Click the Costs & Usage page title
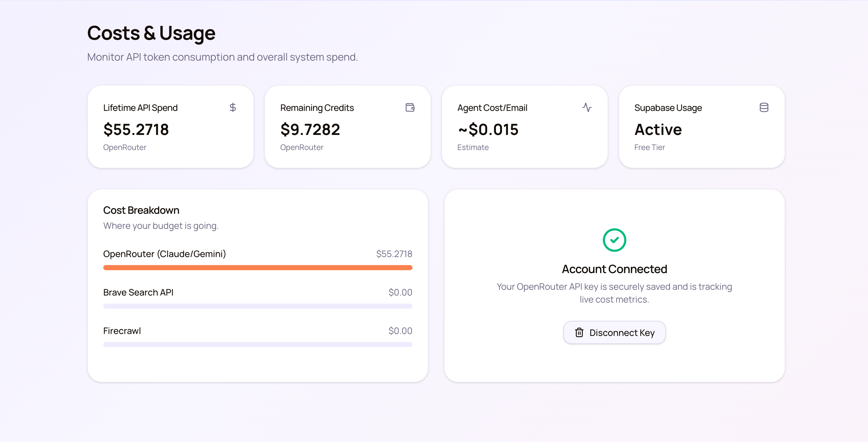This screenshot has height=442, width=868. tap(151, 33)
